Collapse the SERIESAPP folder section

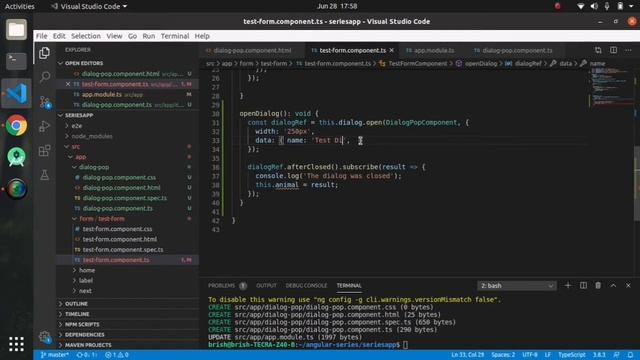[127, 115]
